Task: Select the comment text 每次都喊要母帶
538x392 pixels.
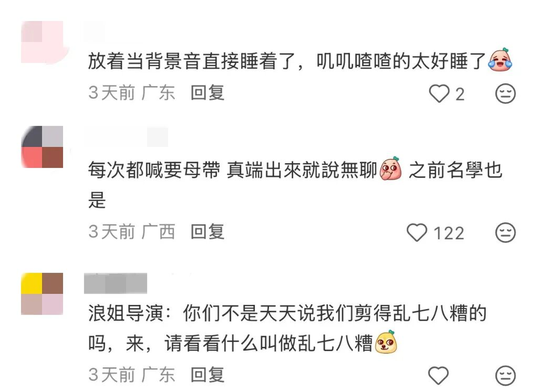Action: pyautogui.click(x=154, y=170)
